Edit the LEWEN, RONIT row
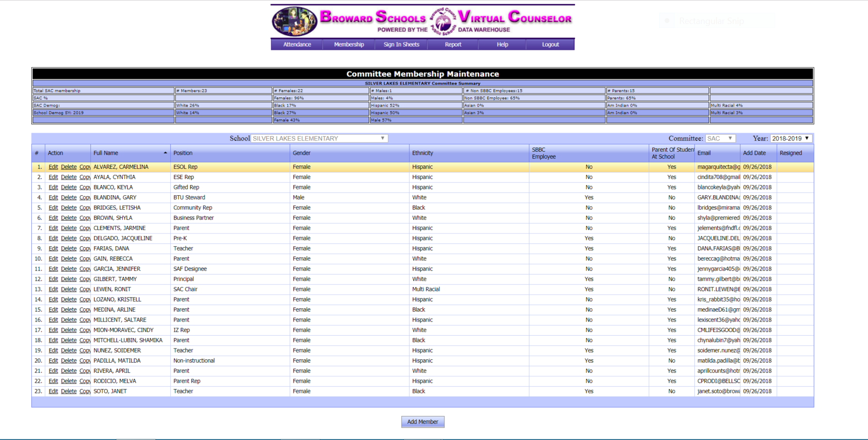The width and height of the screenshot is (868, 440). (x=53, y=289)
